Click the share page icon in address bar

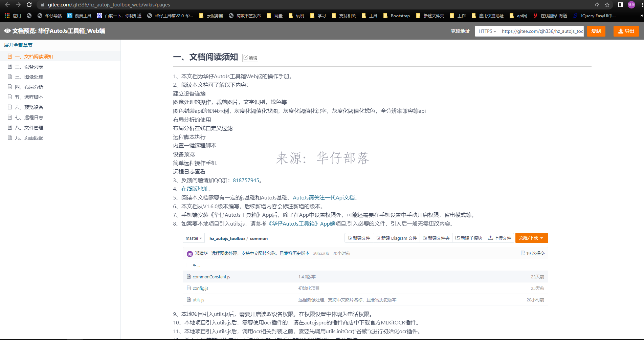[596, 5]
